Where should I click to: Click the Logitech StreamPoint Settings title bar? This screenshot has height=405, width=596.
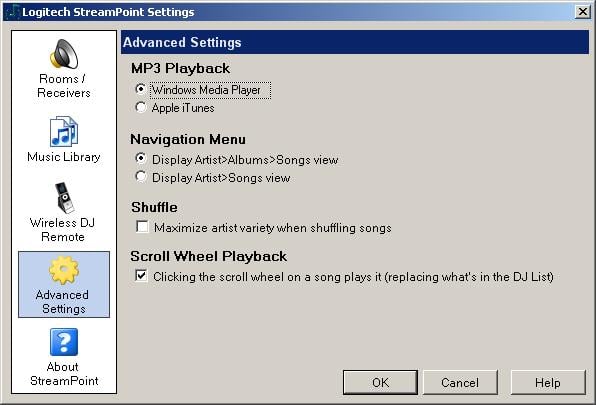[x=289, y=12]
